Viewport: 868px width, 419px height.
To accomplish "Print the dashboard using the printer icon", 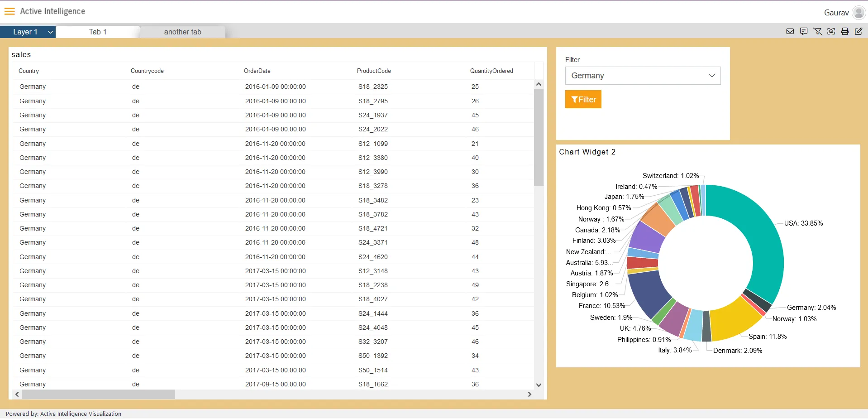I will tap(844, 31).
